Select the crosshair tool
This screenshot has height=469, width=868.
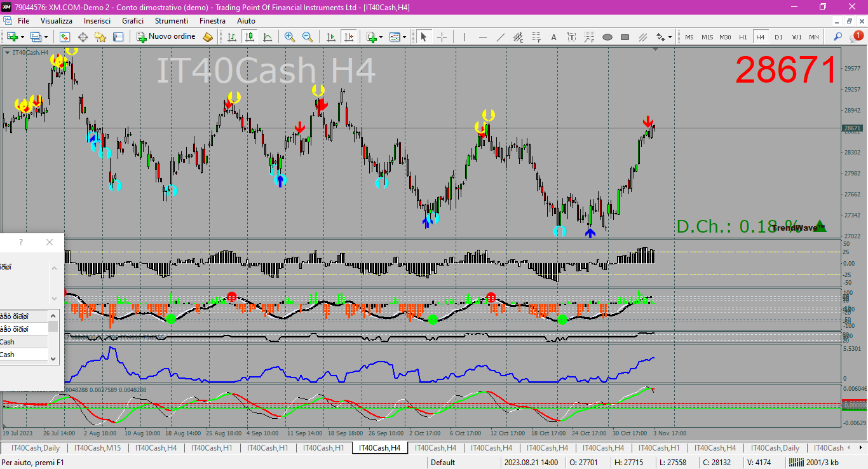click(x=442, y=37)
